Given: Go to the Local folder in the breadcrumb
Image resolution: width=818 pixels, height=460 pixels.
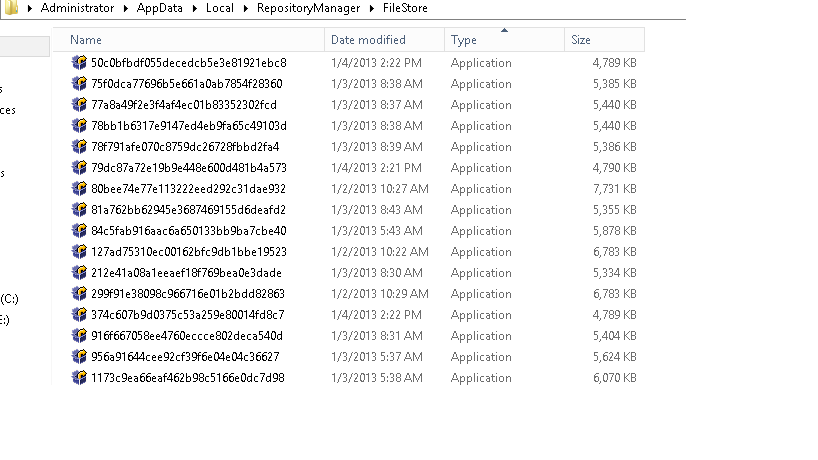Looking at the screenshot, I should point(220,8).
